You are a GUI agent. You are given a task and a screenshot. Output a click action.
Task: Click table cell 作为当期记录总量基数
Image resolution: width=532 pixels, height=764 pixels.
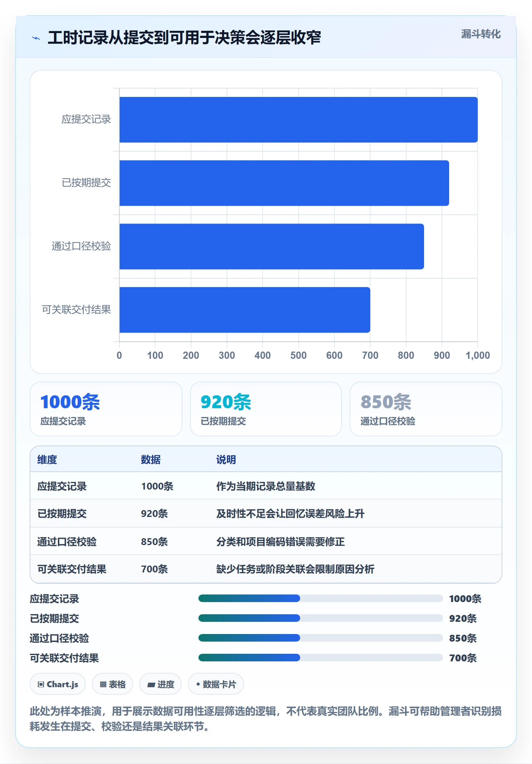click(x=266, y=486)
